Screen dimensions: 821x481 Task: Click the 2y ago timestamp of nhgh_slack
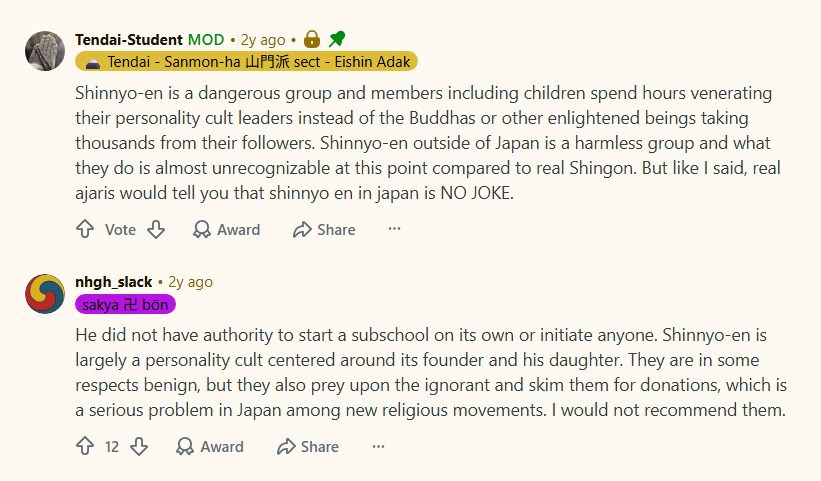190,282
